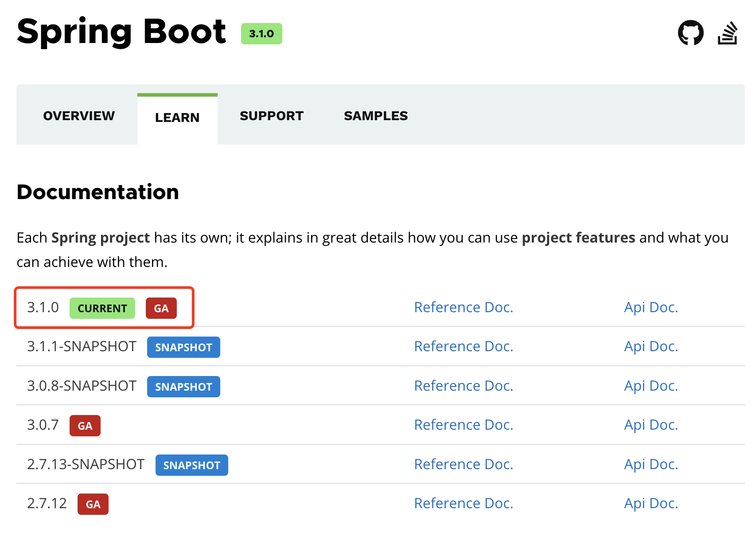Click the SNAPSHOT badge for 2.7.13-SNAPSHOT
Screen dimensions: 756x533
click(192, 465)
